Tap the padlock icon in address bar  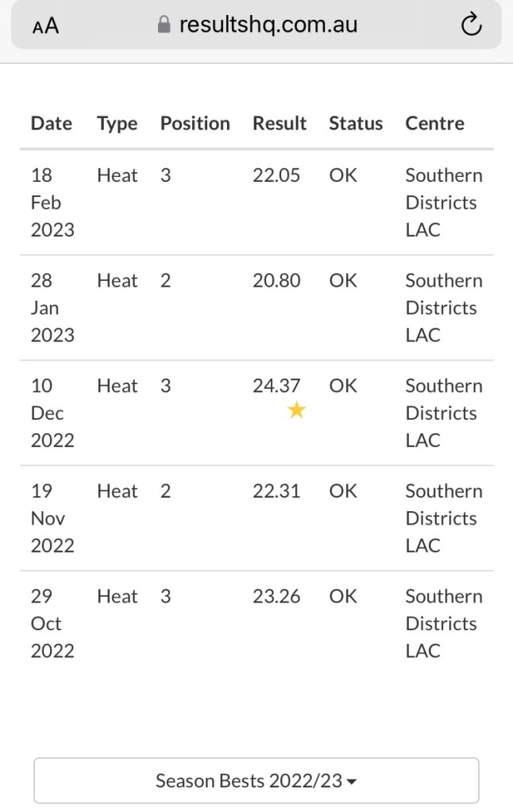pyautogui.click(x=164, y=25)
